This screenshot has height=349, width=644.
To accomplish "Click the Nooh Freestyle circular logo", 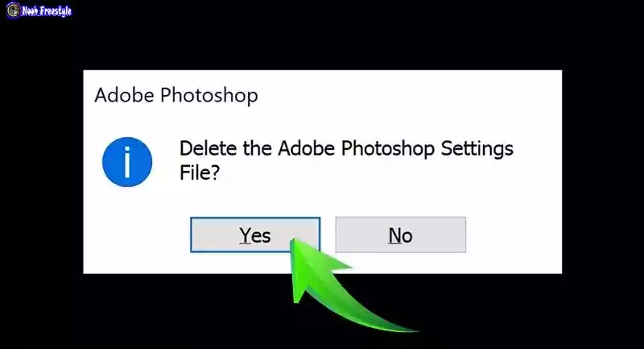I will 13,10.
